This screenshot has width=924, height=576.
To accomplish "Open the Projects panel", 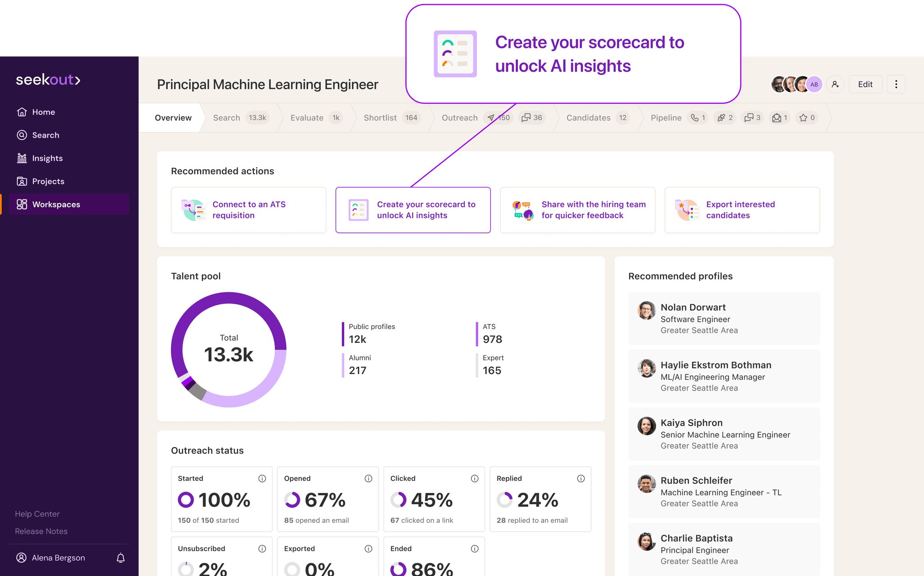I will pyautogui.click(x=48, y=181).
